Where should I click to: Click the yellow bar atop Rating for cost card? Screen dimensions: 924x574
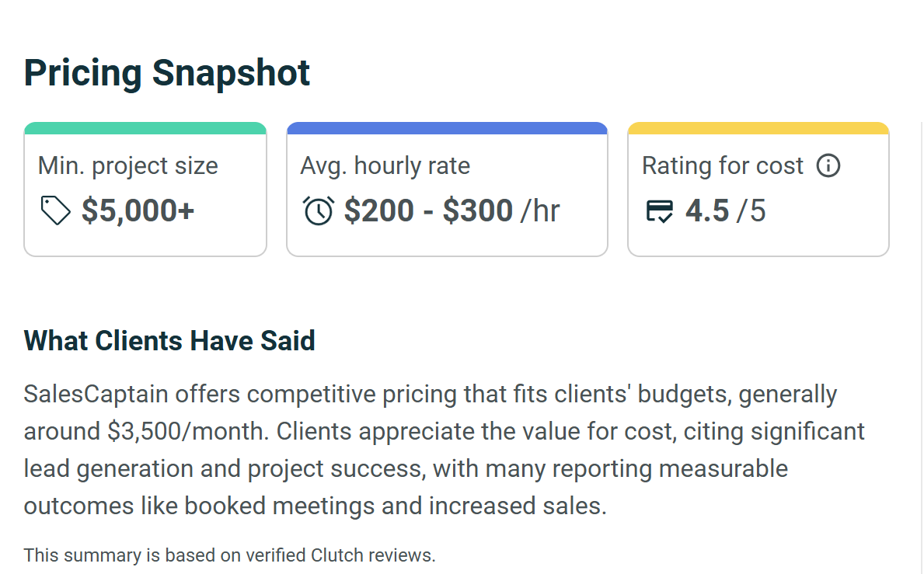[758, 126]
